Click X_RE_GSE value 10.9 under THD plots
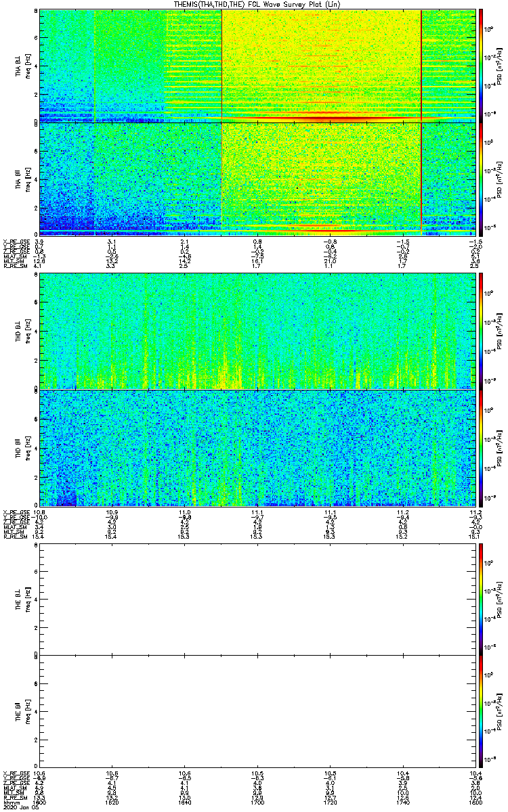 click(x=112, y=512)
